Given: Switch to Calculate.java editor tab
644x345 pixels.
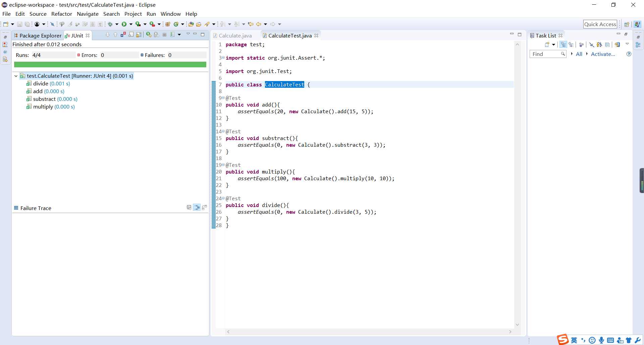Looking at the screenshot, I should tap(232, 36).
